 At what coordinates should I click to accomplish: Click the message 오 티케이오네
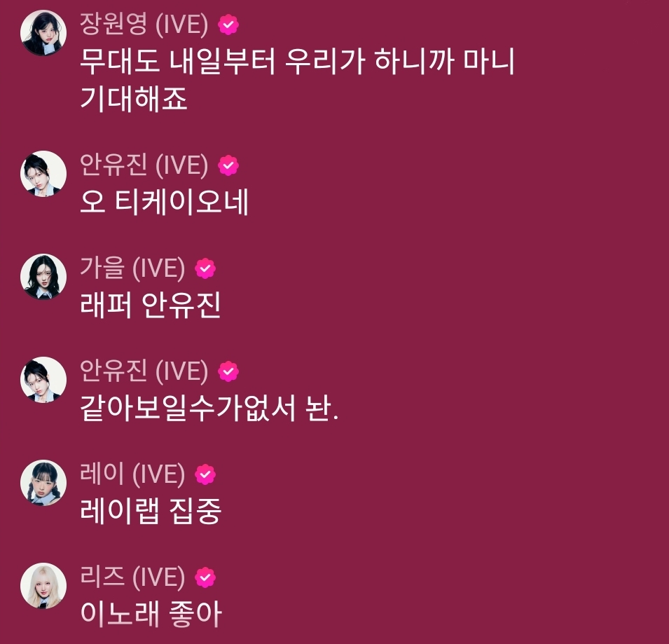pyautogui.click(x=164, y=202)
